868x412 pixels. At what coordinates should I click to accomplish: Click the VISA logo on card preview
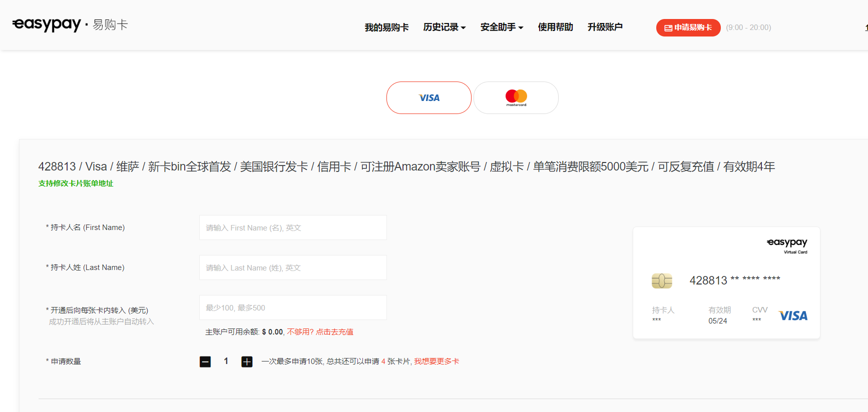tap(793, 315)
